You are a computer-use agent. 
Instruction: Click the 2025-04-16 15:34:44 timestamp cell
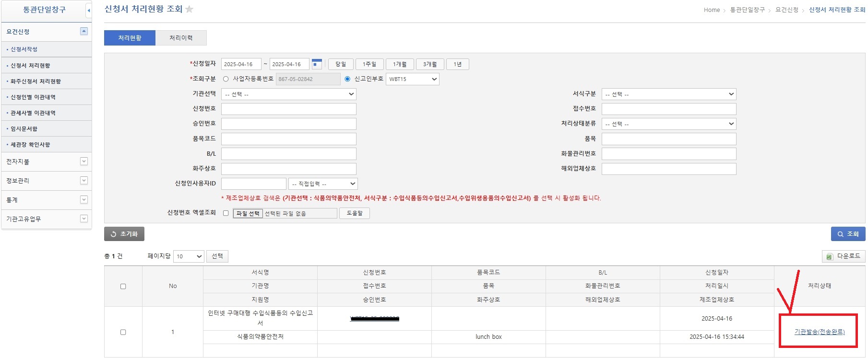(x=717, y=337)
